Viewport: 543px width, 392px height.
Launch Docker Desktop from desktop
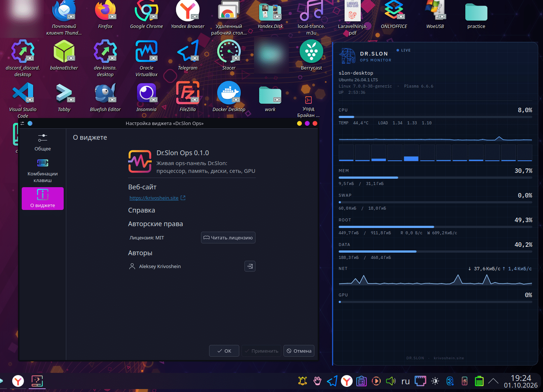(x=229, y=97)
